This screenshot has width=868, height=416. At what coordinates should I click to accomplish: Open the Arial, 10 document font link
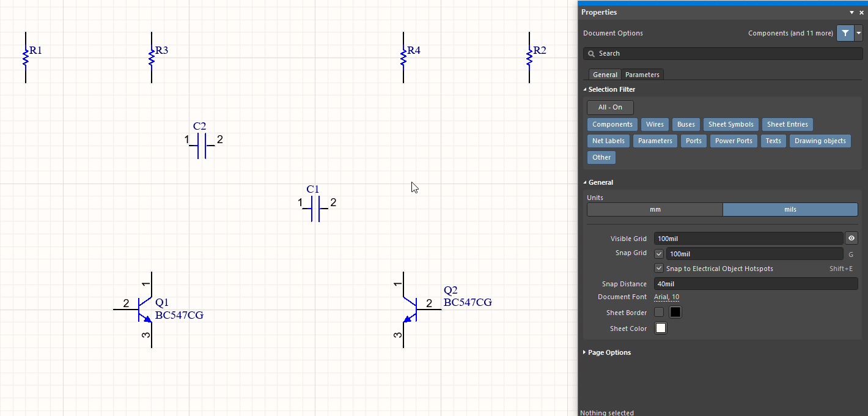point(666,297)
